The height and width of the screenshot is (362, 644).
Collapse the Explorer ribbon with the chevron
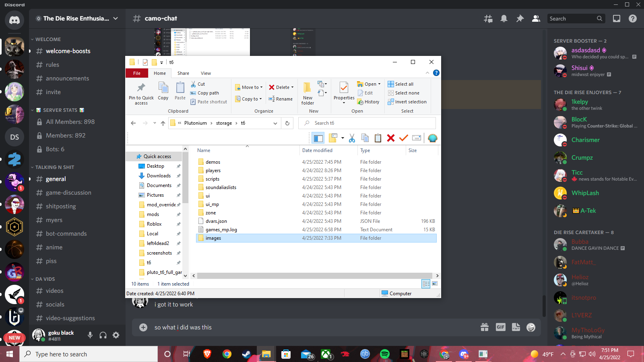(427, 73)
